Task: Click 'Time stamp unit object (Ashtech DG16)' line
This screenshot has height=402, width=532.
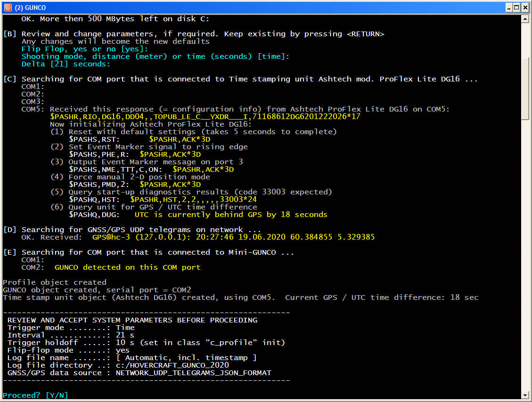Action: tap(240, 297)
